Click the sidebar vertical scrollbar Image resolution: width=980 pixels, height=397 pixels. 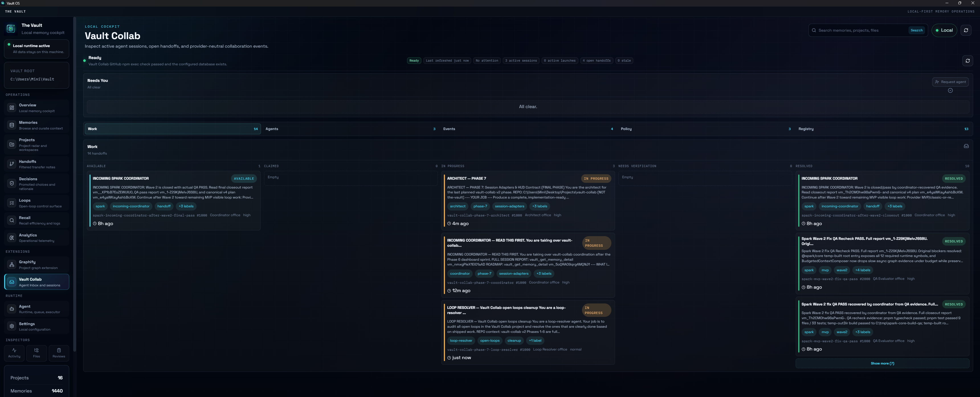coord(75,184)
